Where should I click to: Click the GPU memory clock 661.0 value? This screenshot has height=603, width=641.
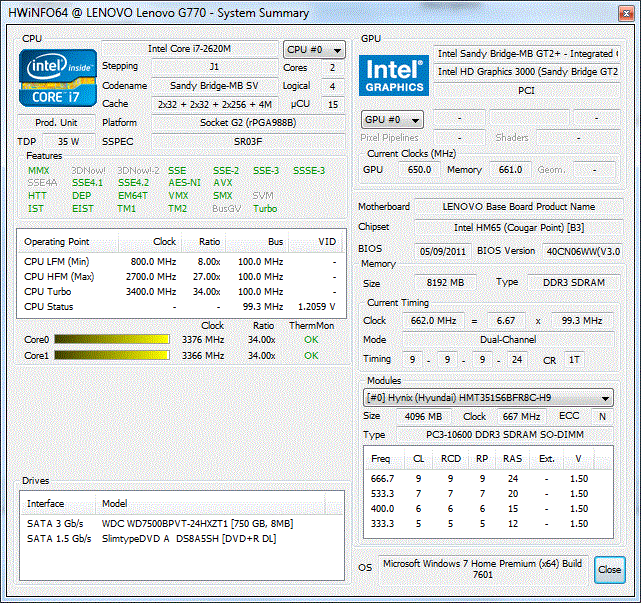click(511, 170)
